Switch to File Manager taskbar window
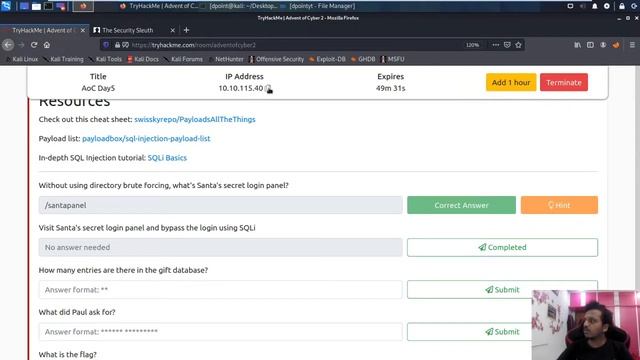Screen dimensions: 640x360 (x=318, y=6)
